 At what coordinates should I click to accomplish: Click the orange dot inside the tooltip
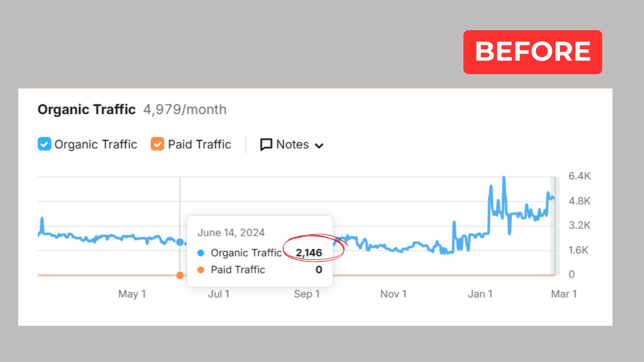click(201, 270)
